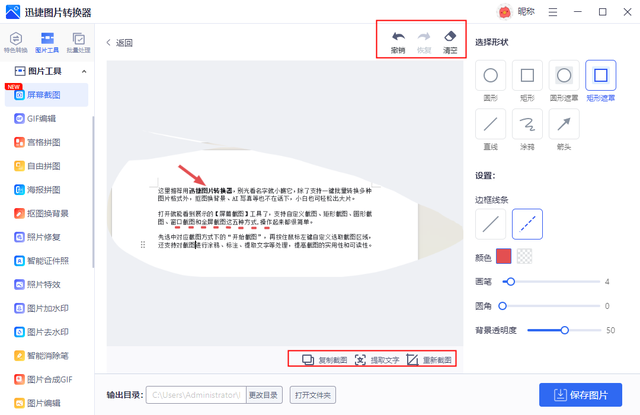Viewport: 640px width, 415px height.
Task: Select the 箭头 arrow tool
Action: tap(564, 124)
